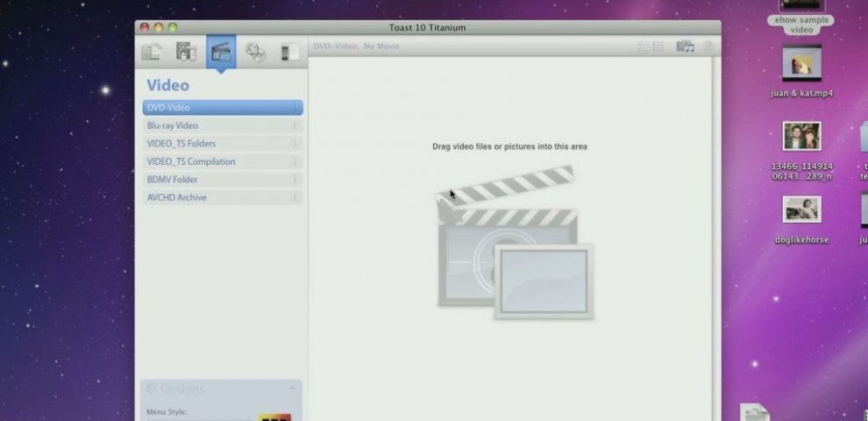Click the info icon on AVCHD Archive row
The image size is (868, 421).
[295, 197]
